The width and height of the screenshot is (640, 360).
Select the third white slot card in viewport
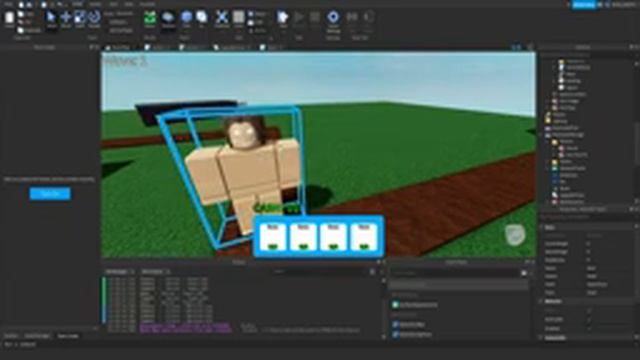click(x=333, y=236)
